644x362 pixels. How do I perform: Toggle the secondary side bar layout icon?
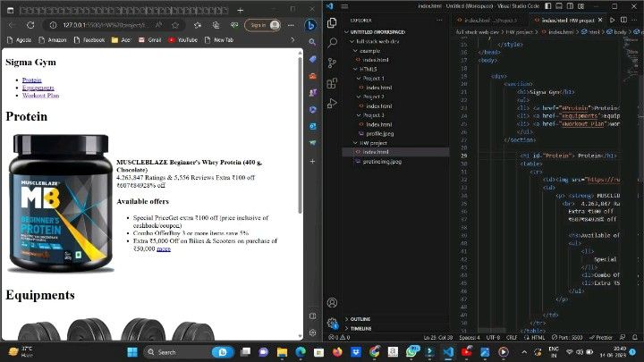click(x=570, y=6)
